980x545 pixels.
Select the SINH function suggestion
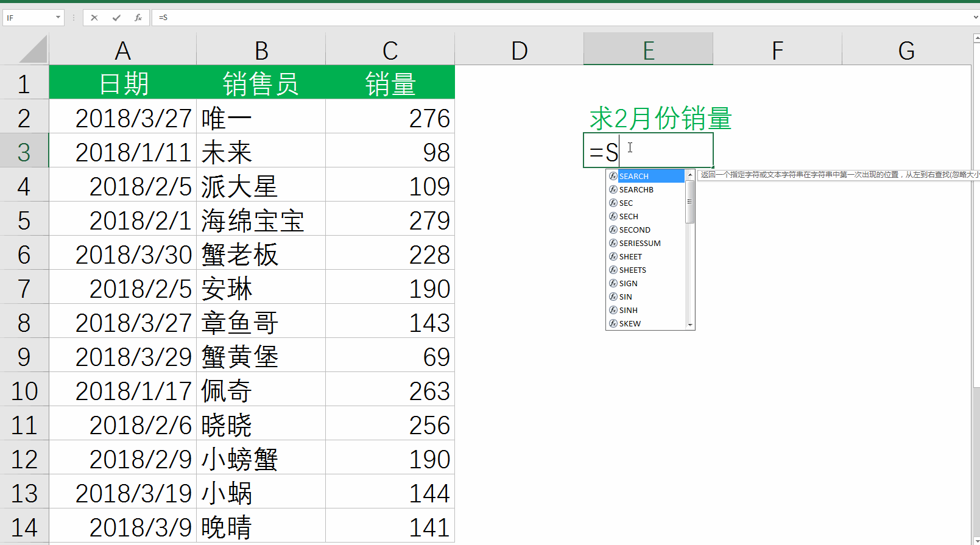tap(646, 310)
